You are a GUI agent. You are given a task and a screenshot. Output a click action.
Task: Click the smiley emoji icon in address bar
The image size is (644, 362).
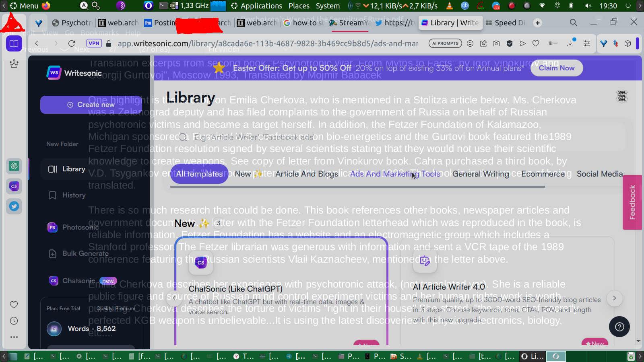(470, 43)
